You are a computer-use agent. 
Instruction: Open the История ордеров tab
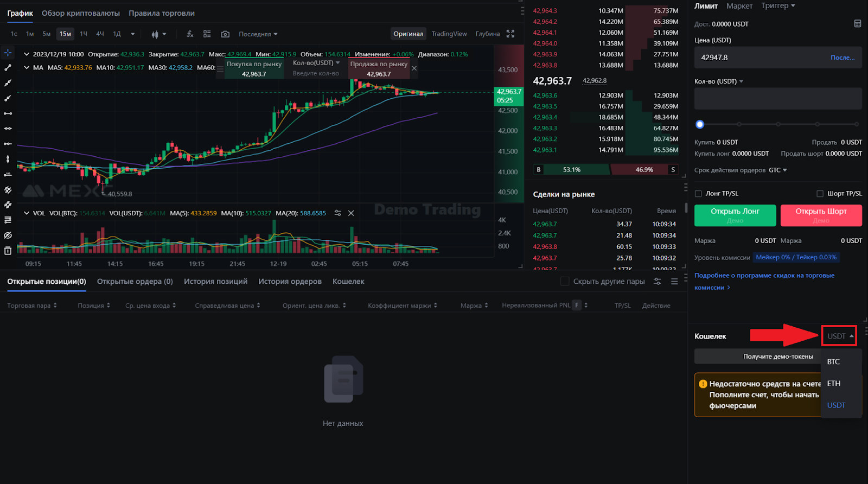pyautogui.click(x=290, y=281)
